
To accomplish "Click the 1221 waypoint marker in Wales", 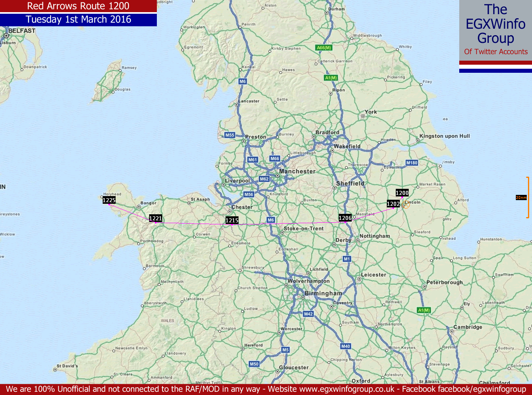I will (x=156, y=218).
